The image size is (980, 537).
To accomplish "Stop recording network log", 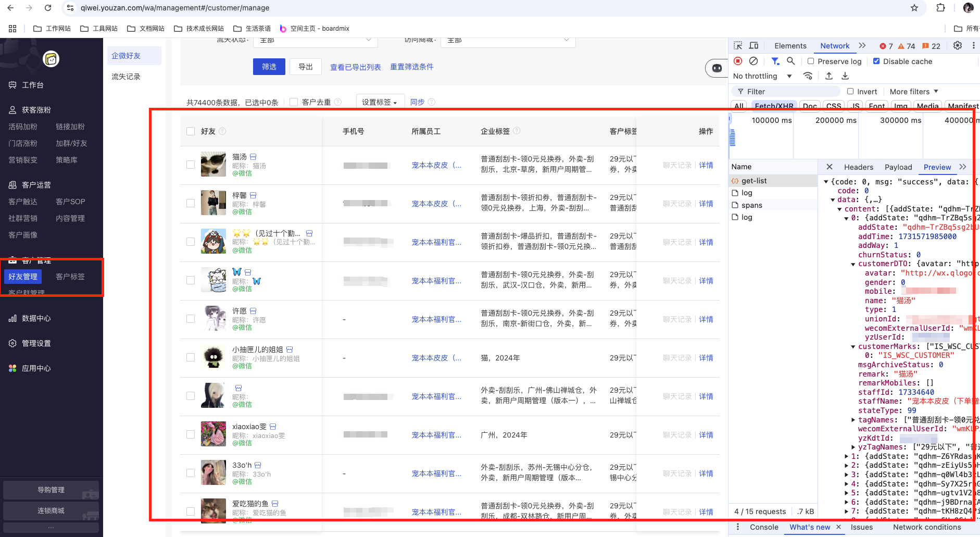I will (x=738, y=61).
